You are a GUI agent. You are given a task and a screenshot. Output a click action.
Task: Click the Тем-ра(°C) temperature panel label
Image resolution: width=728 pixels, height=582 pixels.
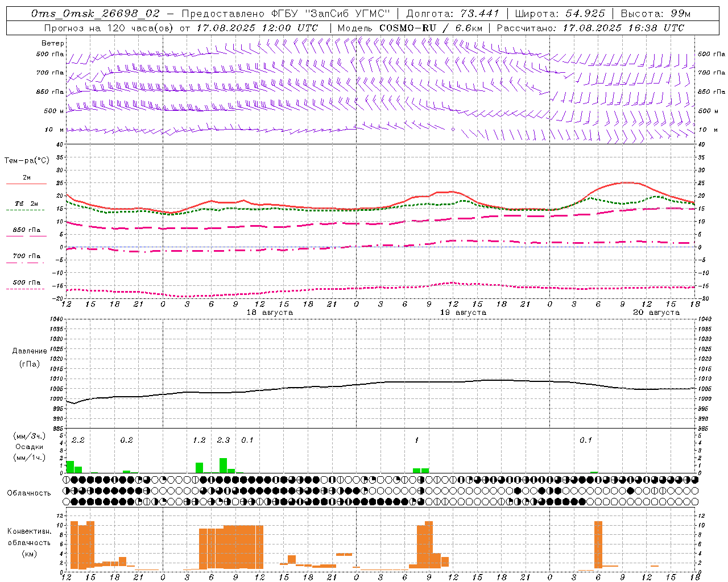[x=27, y=160]
